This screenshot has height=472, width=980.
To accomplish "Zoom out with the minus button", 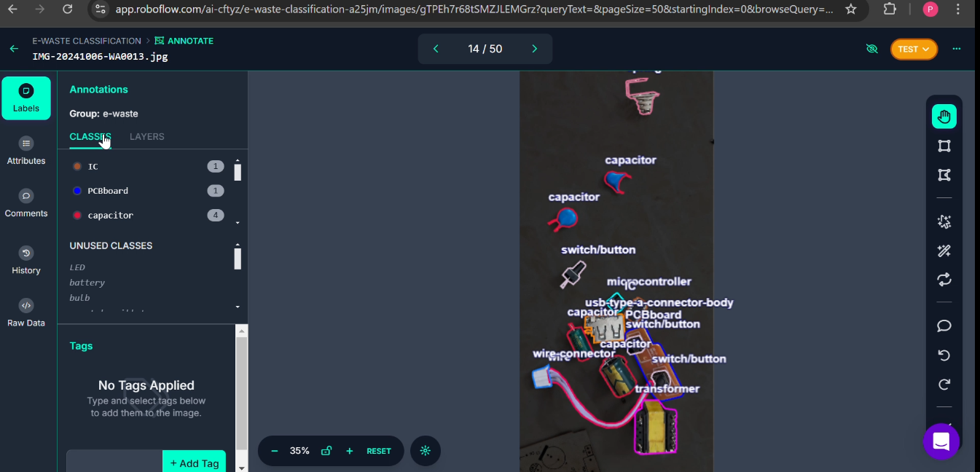I will pos(275,451).
